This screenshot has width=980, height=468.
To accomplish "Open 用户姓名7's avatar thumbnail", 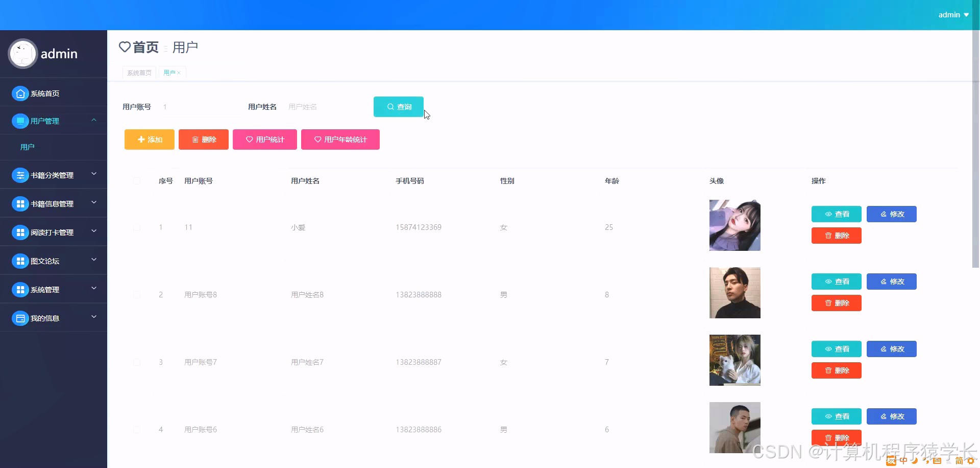I will (x=735, y=360).
